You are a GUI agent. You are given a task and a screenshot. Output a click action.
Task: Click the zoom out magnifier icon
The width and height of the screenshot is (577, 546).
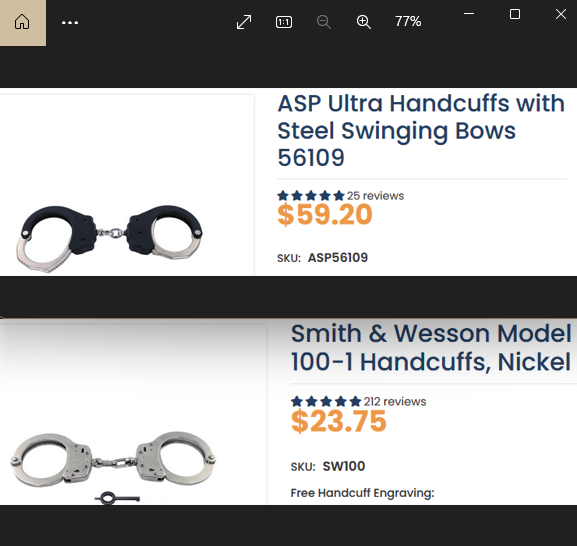[x=324, y=22]
